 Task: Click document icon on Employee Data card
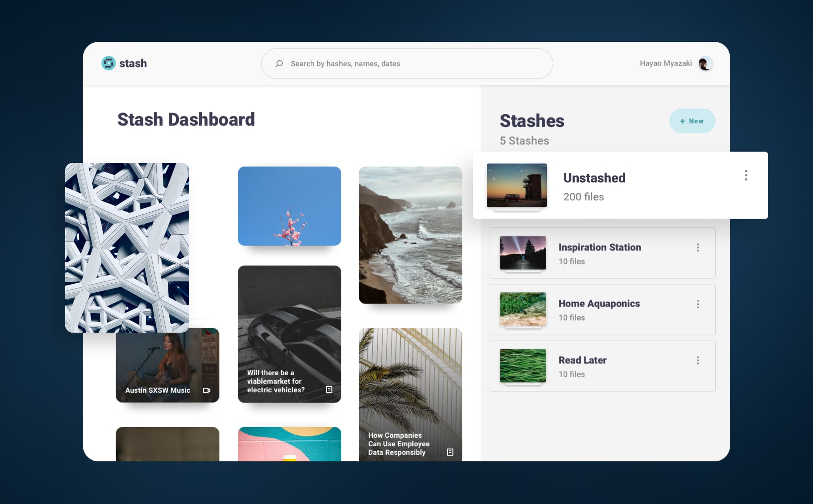pyautogui.click(x=450, y=452)
